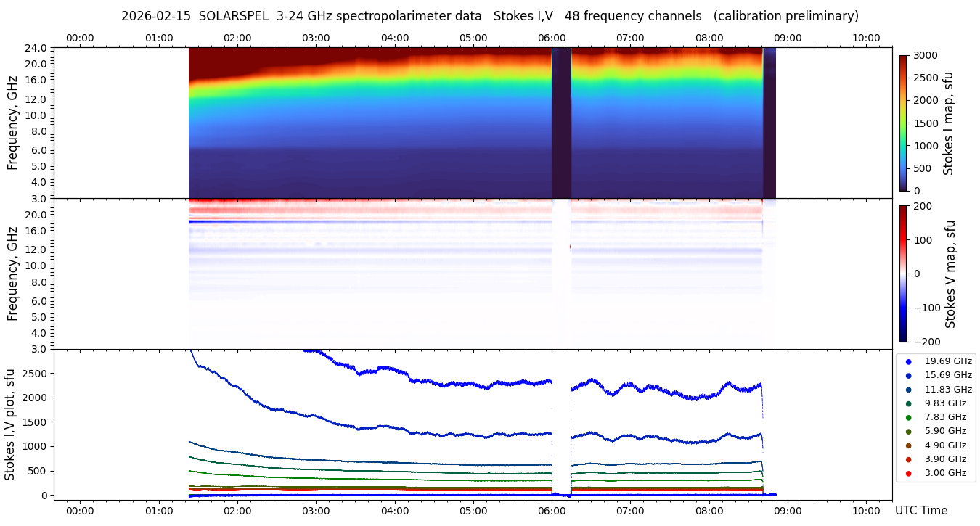Screen dimensions: 980x526
Task: Click the UTC Time axis label
Action: click(921, 511)
